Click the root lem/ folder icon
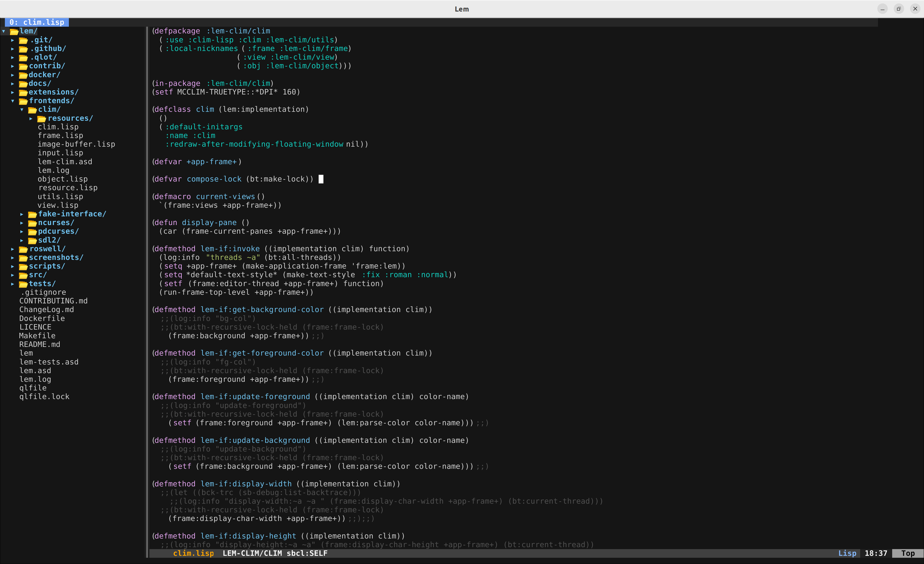Screen dimensions: 924x564 (14, 32)
